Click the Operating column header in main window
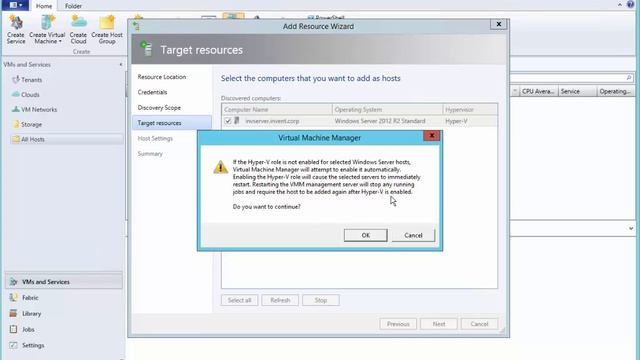Viewport: 640px width, 360px height. pos(615,91)
